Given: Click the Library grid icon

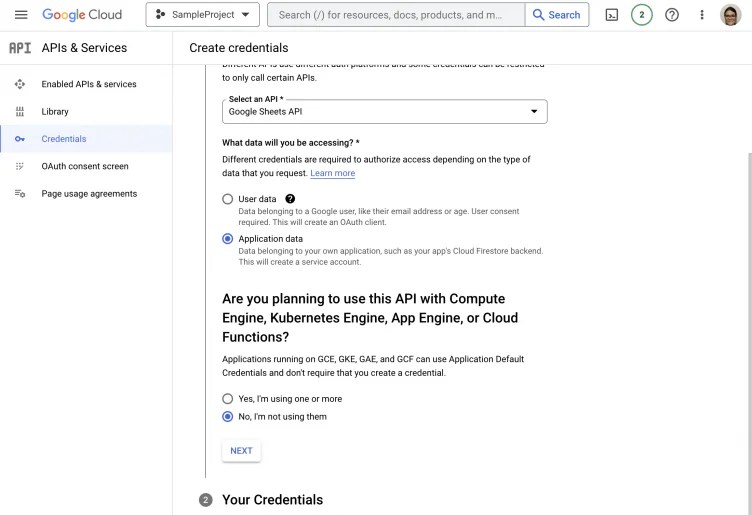Looking at the screenshot, I should 20,111.
